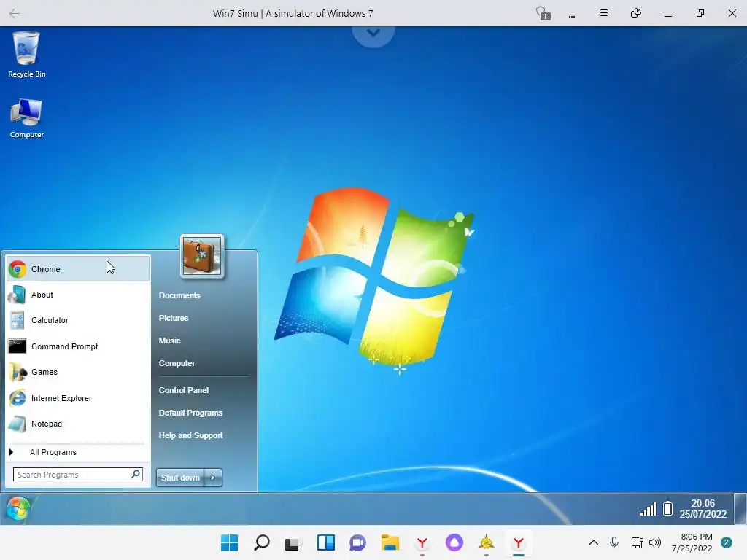Screen dimensions: 747x560
Task: Expand All Programs list
Action: pos(76,452)
